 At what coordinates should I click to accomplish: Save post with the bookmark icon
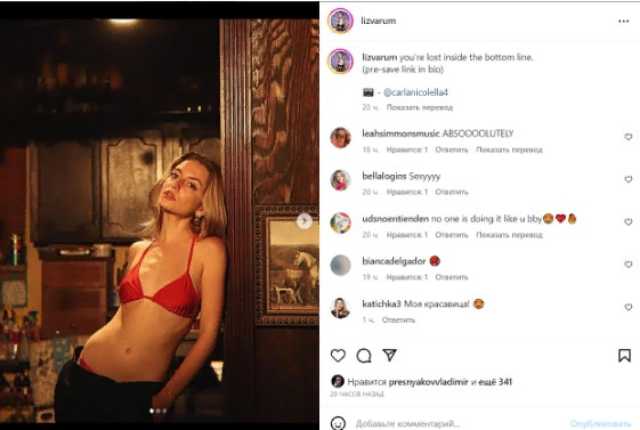[x=624, y=355]
